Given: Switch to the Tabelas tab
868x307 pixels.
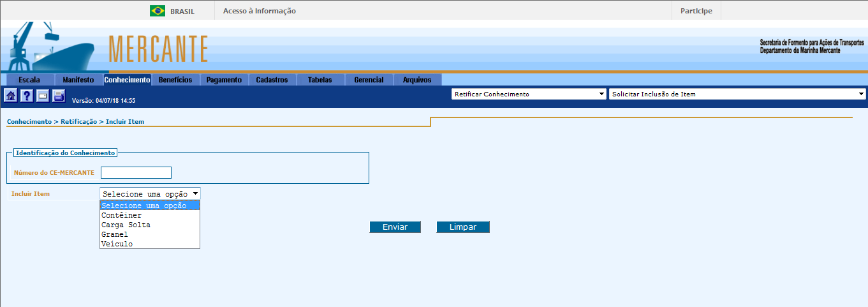Looking at the screenshot, I should coord(320,80).
